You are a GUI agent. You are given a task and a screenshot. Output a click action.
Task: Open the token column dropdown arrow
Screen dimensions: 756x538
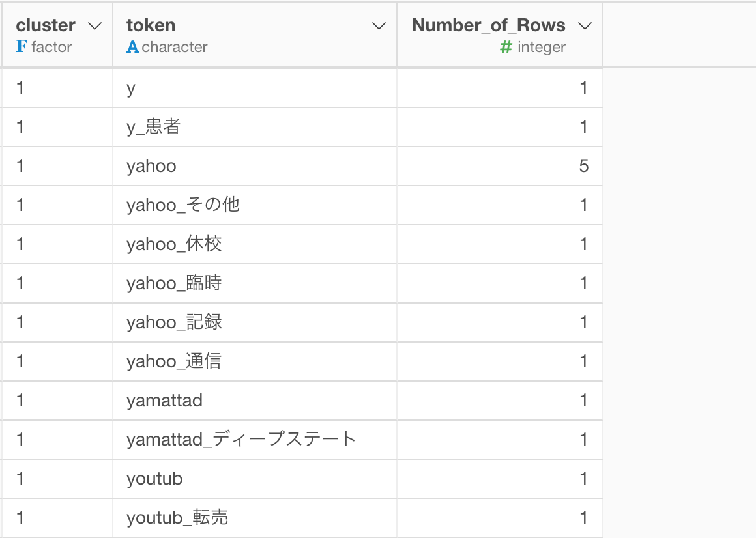coord(379,26)
